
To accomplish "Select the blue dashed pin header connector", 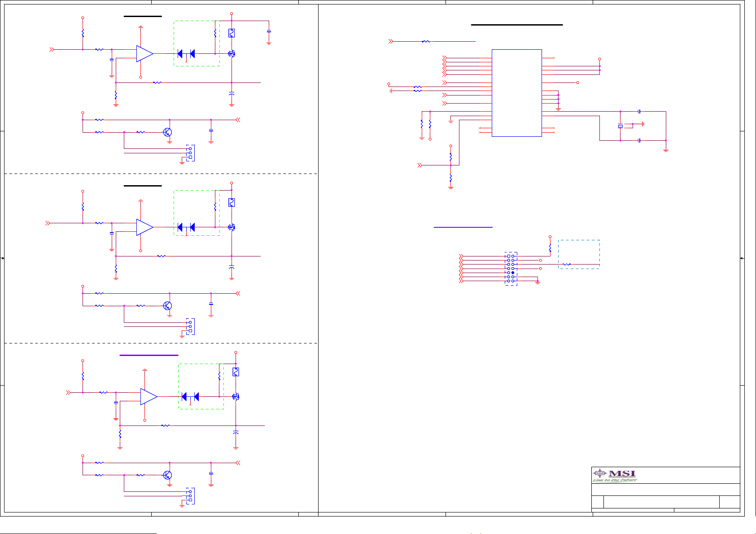I will [511, 269].
